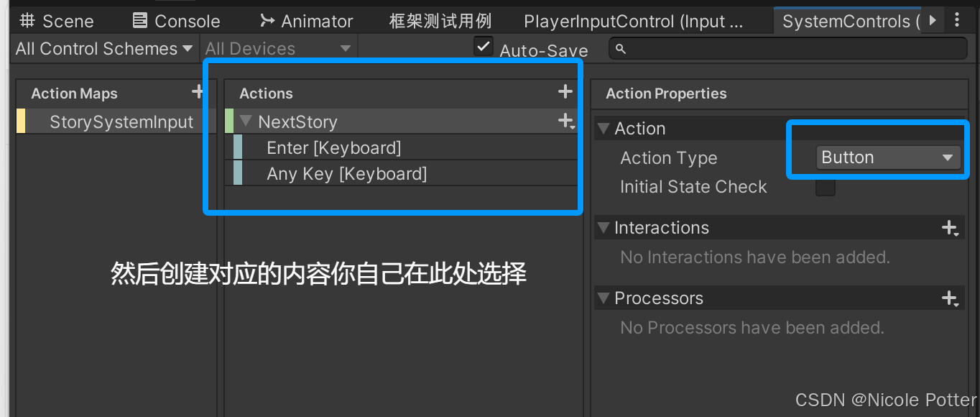Click the plus icon to add an Interaction
Viewport: 980px width, 417px height.
point(950,227)
